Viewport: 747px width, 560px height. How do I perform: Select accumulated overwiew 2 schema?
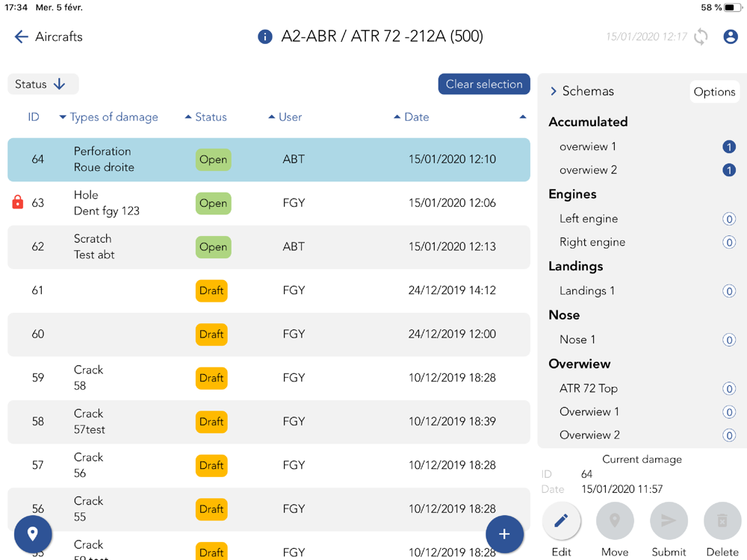pos(588,170)
